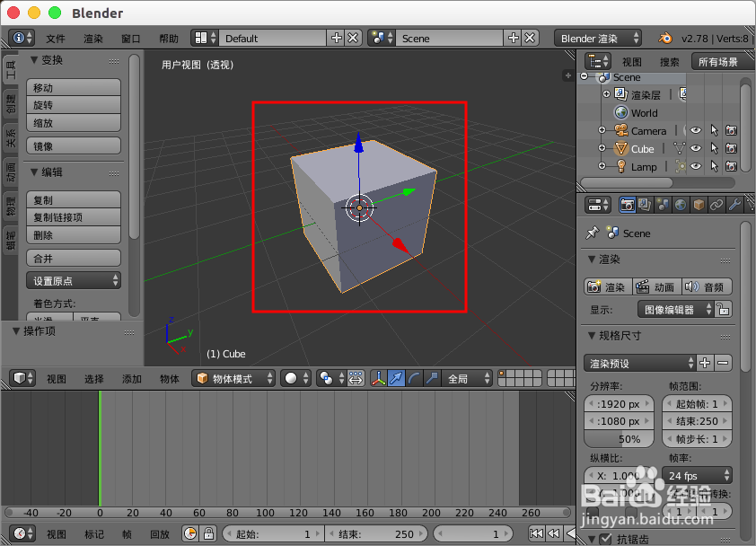Toggle Cube renderability camera icon

[x=732, y=148]
